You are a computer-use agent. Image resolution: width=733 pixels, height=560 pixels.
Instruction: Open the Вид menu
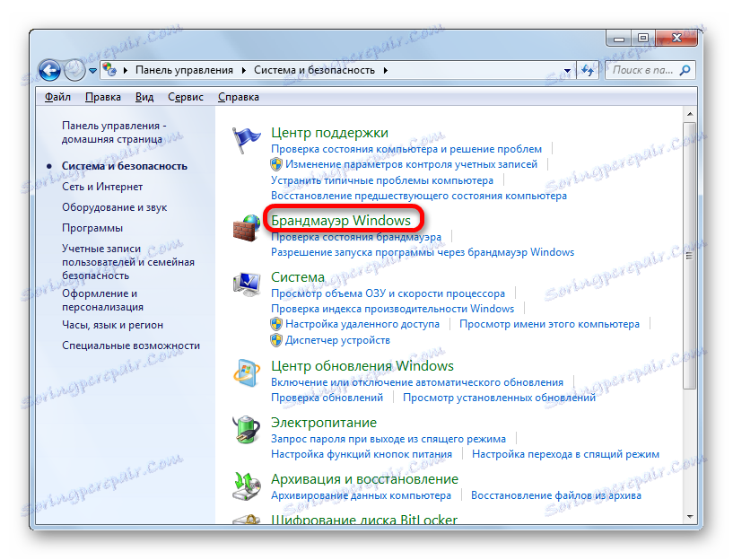click(144, 97)
